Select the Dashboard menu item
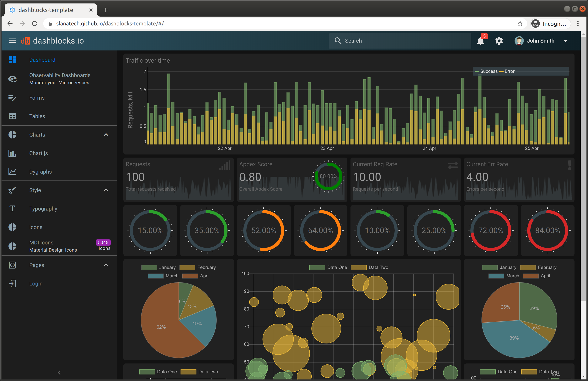This screenshot has height=381, width=588. click(42, 60)
